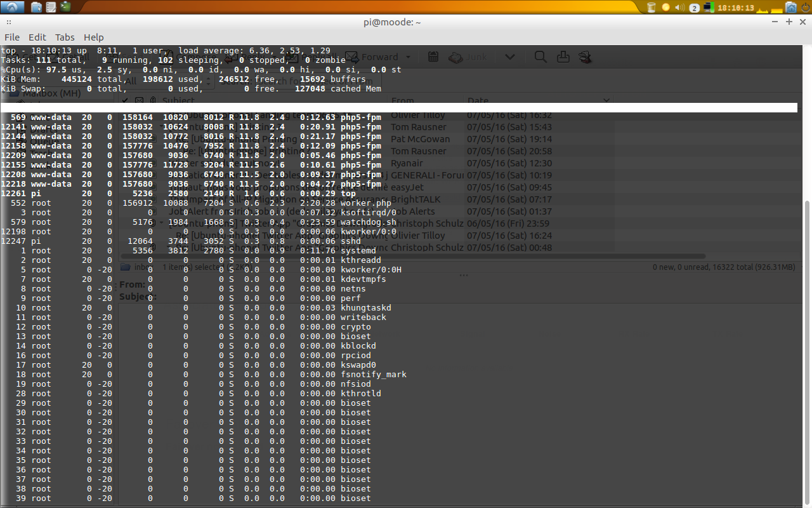This screenshot has height=508, width=812.
Task: Click the search magnifier icon in the mail toolbar
Action: point(540,57)
